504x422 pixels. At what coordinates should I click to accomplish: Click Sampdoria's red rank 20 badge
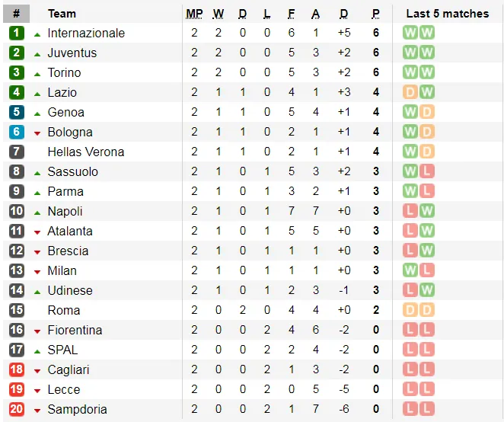click(x=17, y=409)
